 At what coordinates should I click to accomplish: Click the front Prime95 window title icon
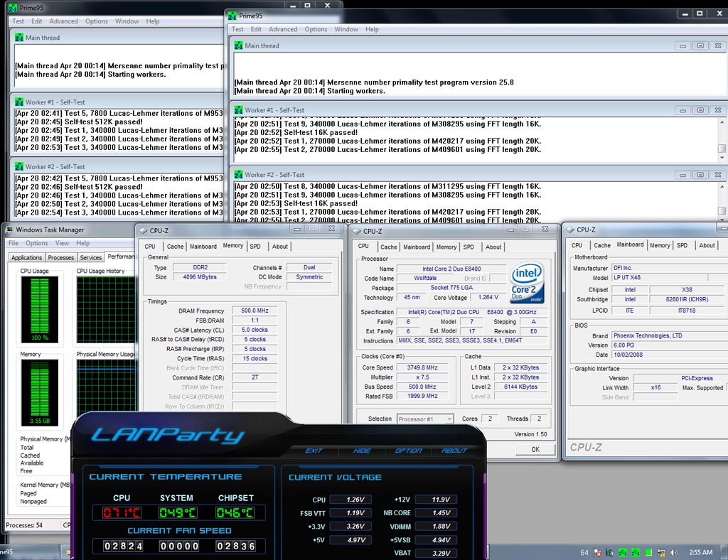(232, 16)
